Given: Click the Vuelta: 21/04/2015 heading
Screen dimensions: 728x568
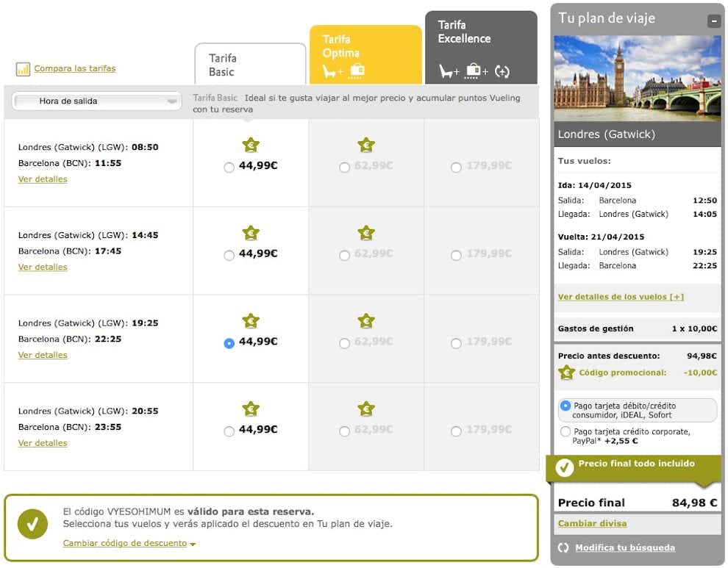Looking at the screenshot, I should coord(601,237).
